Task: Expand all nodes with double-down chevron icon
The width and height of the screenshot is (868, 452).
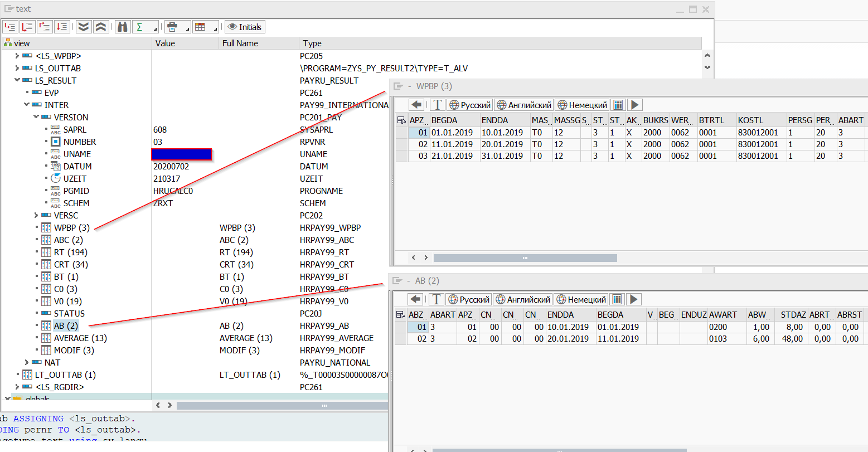Action: [x=84, y=27]
